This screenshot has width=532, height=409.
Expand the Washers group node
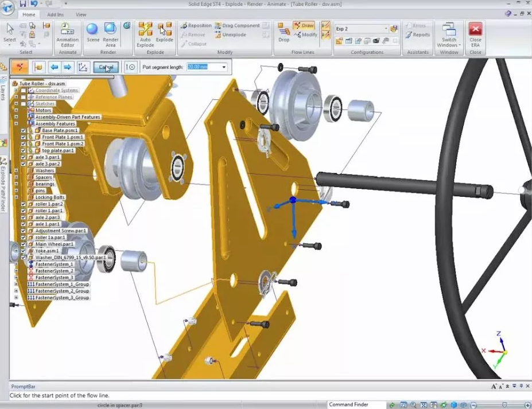(16, 170)
